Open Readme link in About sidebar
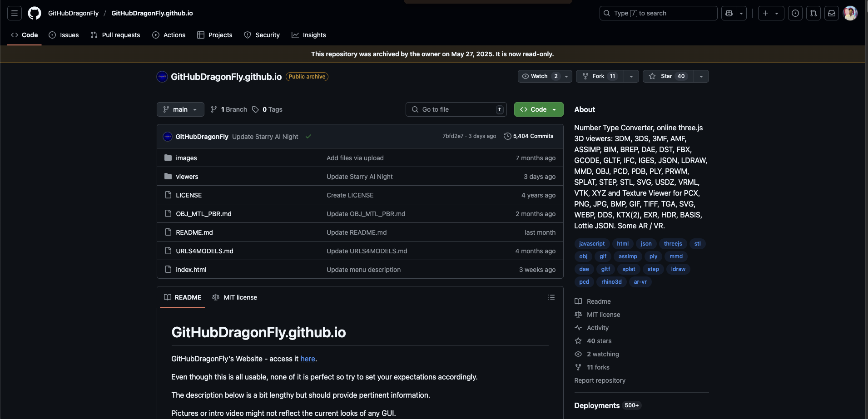 [593, 301]
